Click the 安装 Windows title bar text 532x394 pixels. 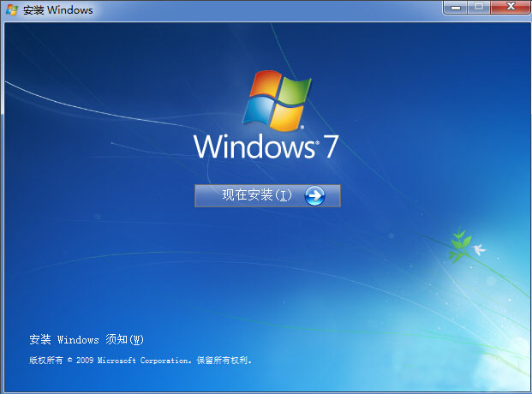point(58,10)
